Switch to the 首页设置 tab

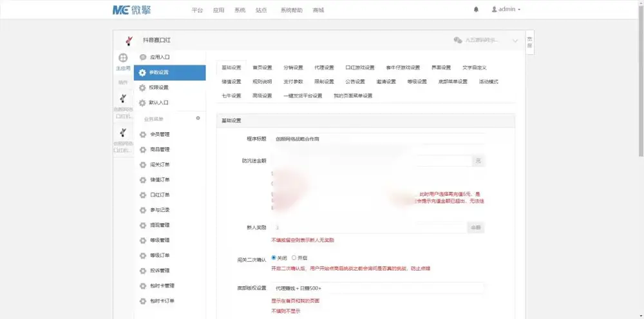coord(262,68)
